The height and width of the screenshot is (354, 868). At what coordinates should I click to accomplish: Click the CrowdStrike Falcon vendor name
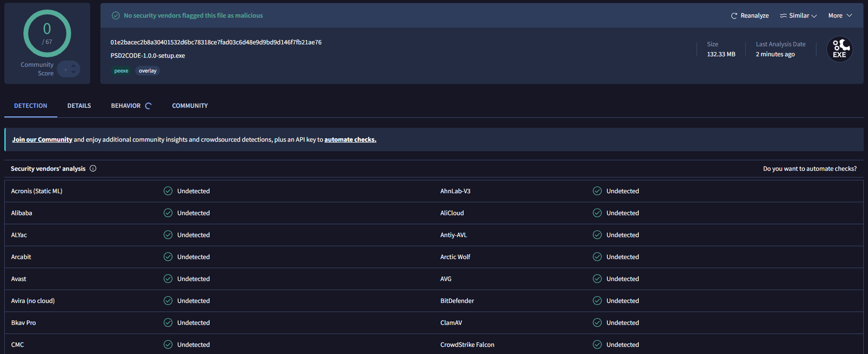[x=467, y=344]
